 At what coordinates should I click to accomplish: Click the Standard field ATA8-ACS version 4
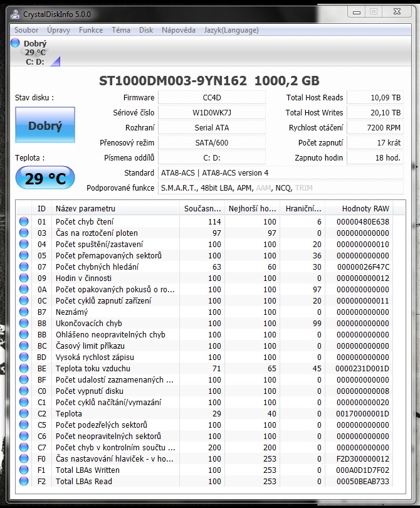tap(281, 172)
